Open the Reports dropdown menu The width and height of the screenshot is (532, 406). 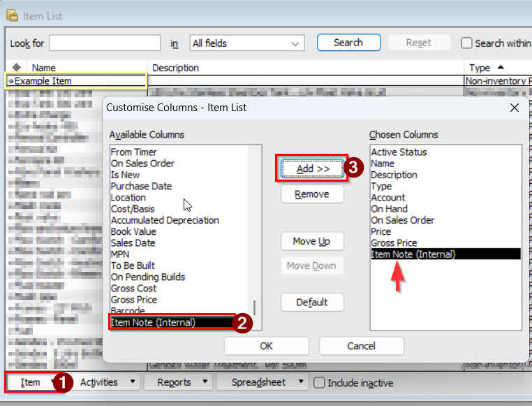point(179,382)
